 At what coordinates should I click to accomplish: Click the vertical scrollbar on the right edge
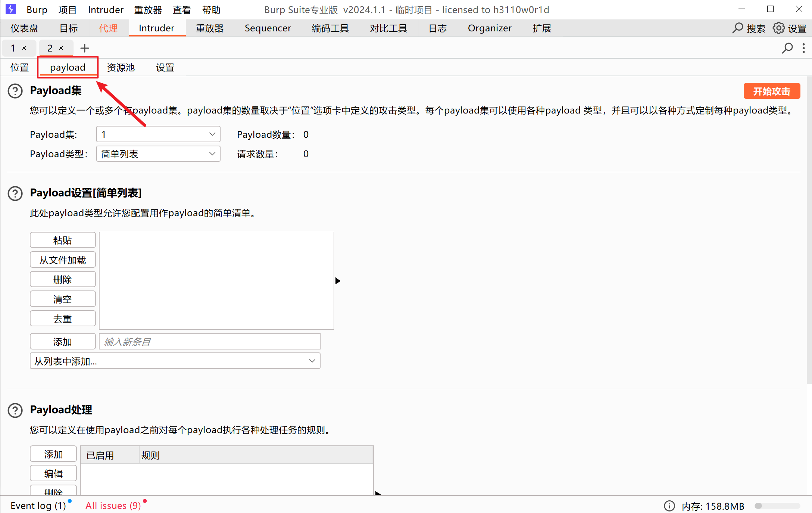(x=809, y=230)
